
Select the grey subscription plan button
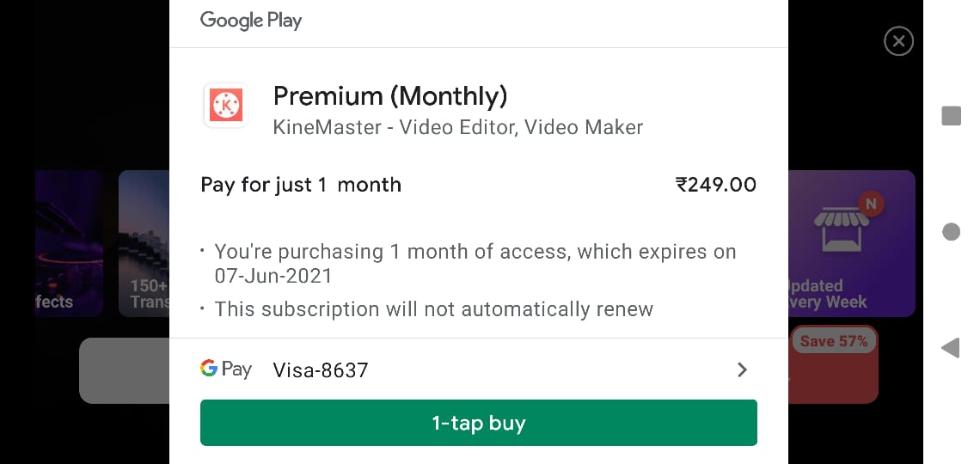(x=125, y=370)
